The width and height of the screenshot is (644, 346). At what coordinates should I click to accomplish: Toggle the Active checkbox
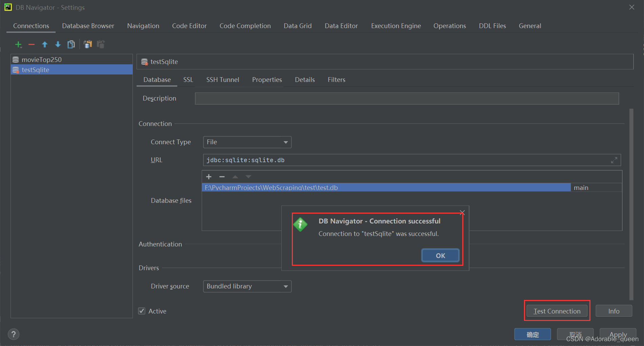coord(142,311)
